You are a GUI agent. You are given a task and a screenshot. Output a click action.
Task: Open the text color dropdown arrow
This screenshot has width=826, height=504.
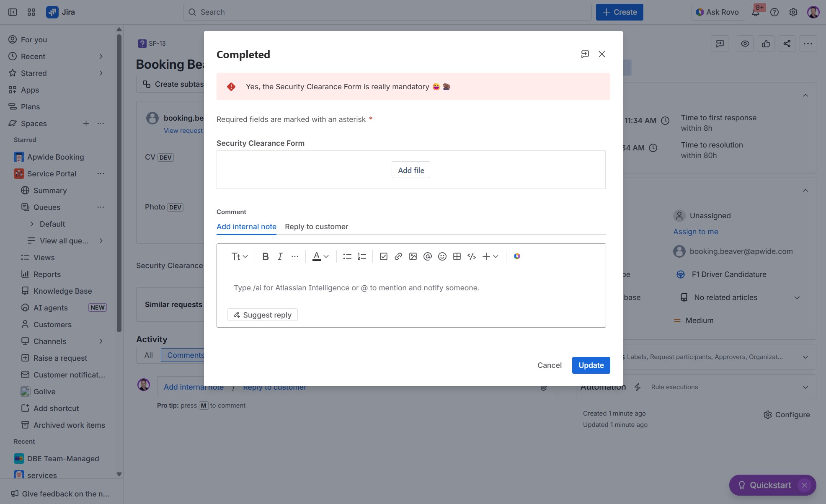point(326,256)
